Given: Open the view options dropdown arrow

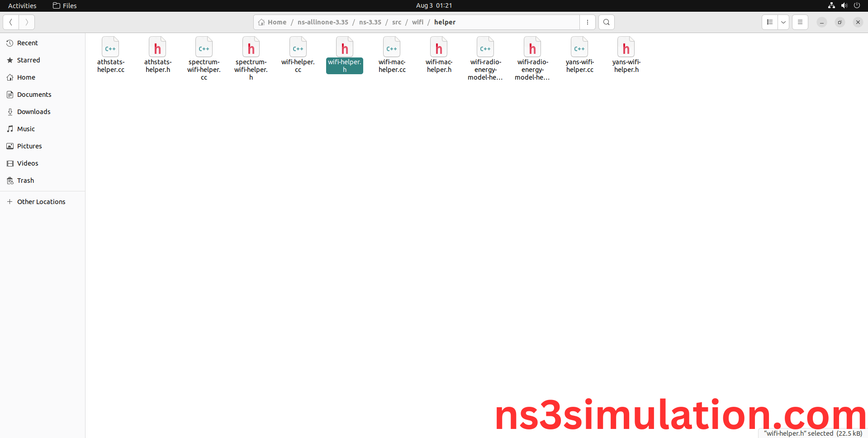Looking at the screenshot, I should [783, 22].
